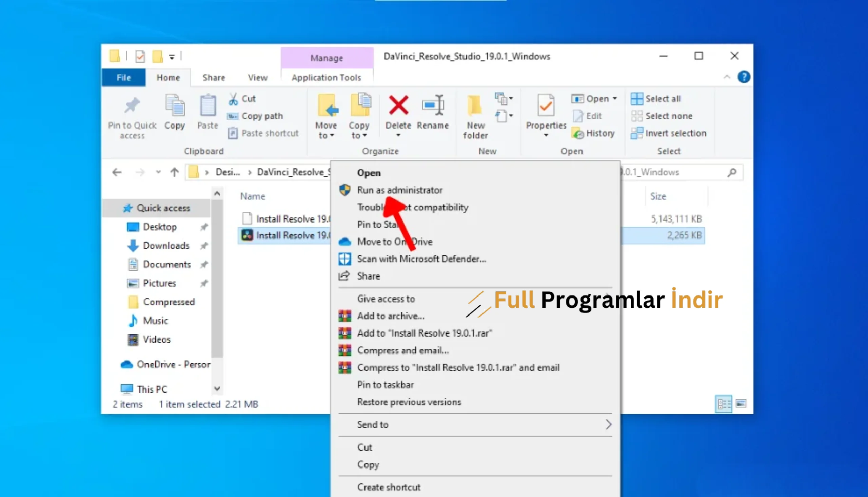Image resolution: width=868 pixels, height=497 pixels.
Task: Select Music in the navigation pane
Action: point(156,321)
